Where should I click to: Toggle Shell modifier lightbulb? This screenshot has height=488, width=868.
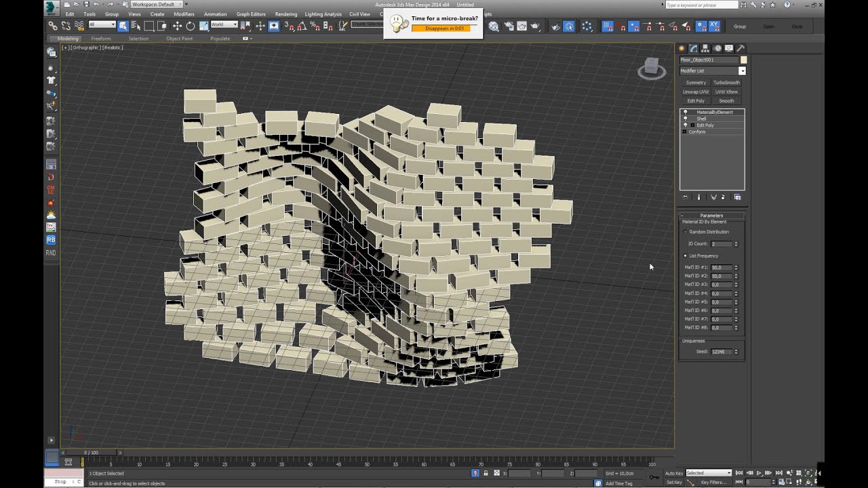tap(685, 119)
